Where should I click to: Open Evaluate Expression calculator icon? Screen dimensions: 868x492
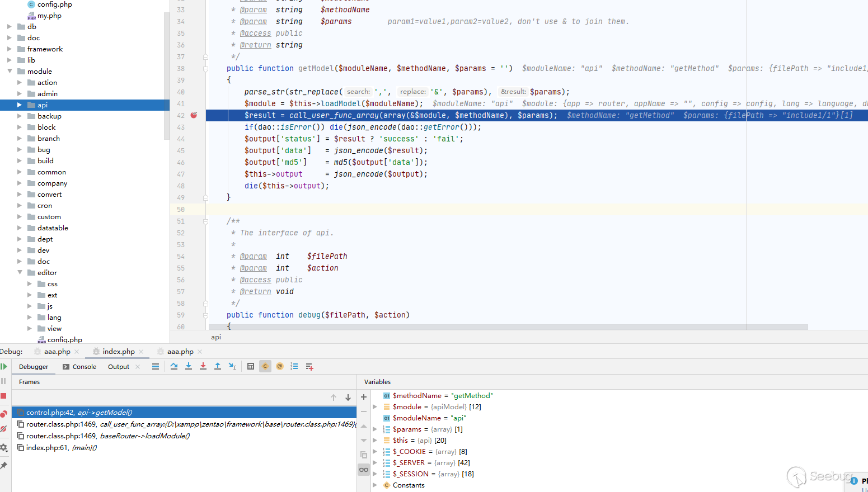251,366
